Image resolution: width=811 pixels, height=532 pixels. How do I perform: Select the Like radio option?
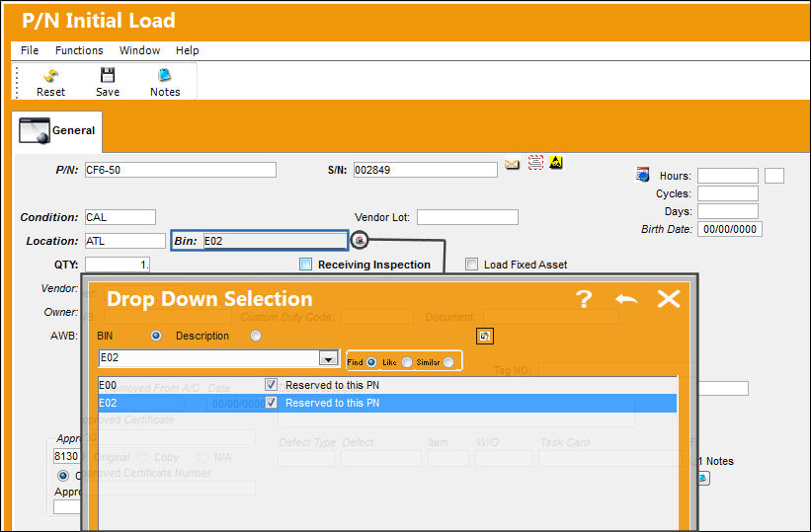click(x=407, y=362)
